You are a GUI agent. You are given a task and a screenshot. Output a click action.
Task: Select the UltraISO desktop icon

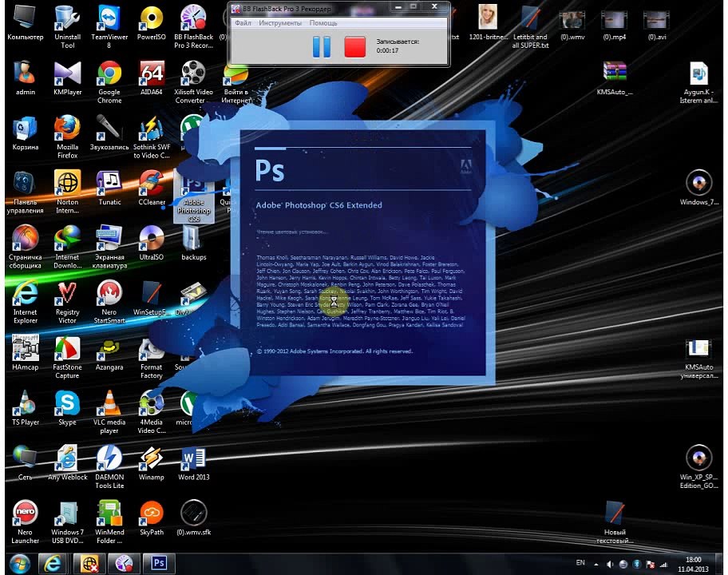(x=152, y=243)
